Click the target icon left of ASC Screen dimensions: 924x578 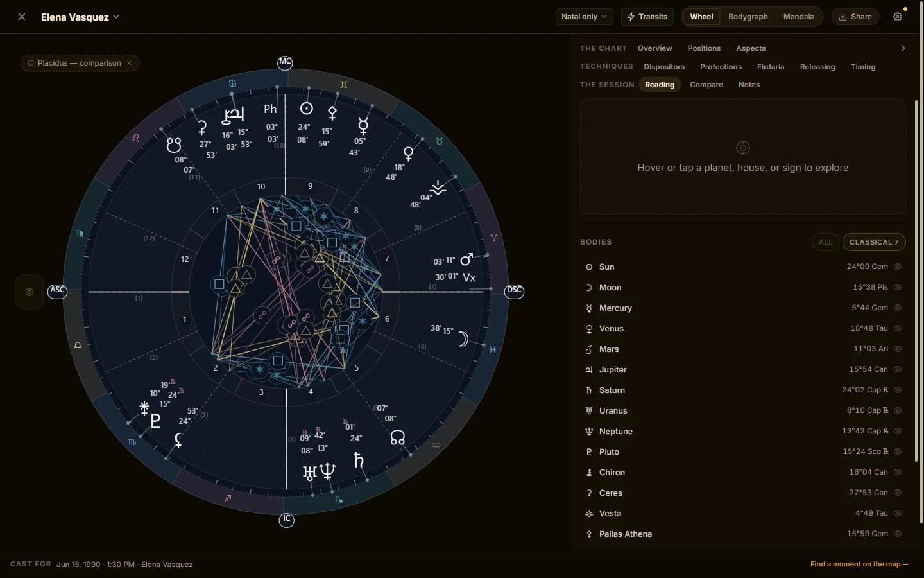[30, 292]
